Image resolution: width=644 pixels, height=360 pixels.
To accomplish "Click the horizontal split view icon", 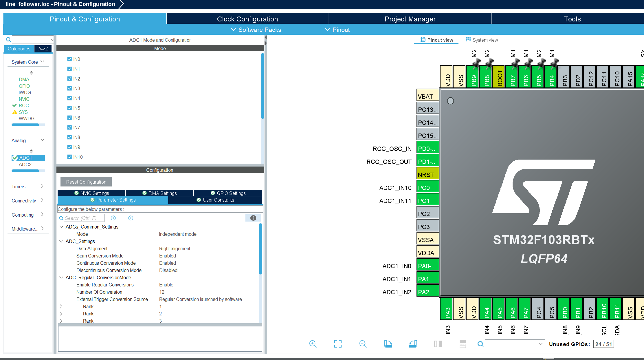I will pyautogui.click(x=463, y=344).
